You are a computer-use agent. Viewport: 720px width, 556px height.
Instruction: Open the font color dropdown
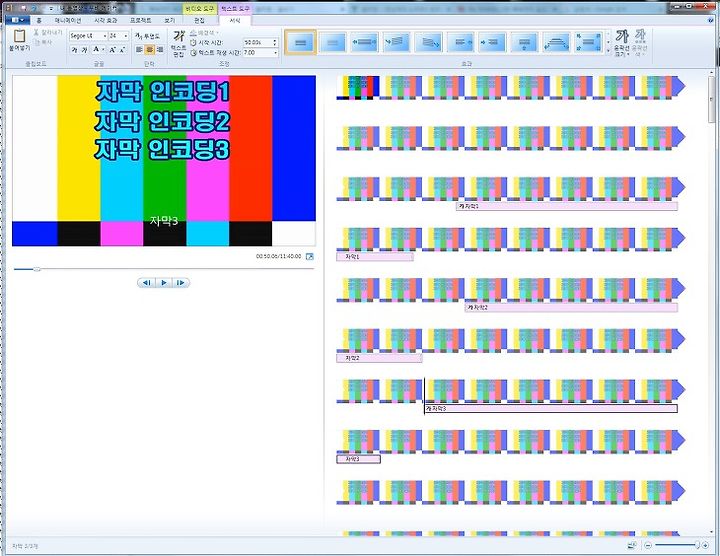pos(98,50)
